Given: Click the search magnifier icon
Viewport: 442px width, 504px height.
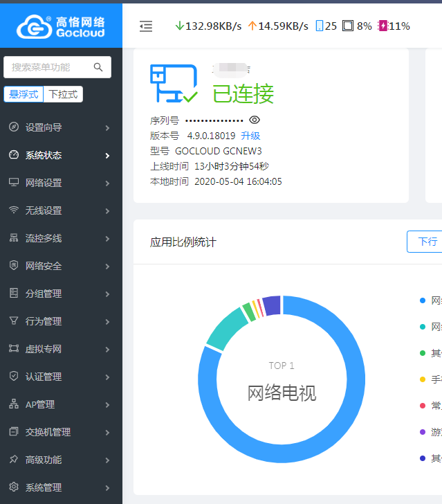Looking at the screenshot, I should 98,67.
